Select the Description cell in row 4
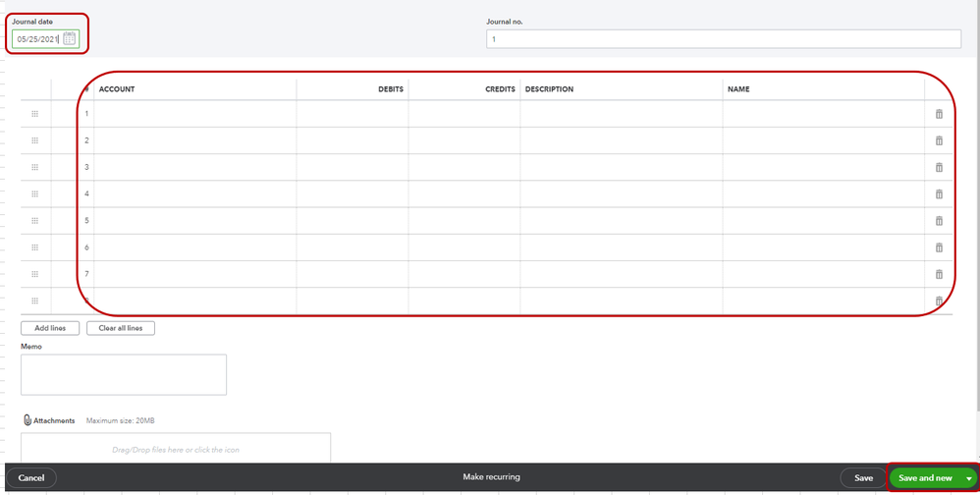The height and width of the screenshot is (495, 980). [x=622, y=193]
